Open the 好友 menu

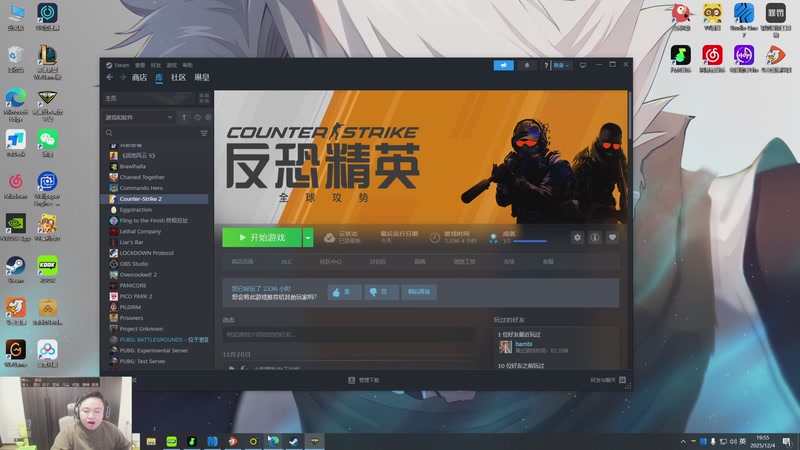click(156, 65)
